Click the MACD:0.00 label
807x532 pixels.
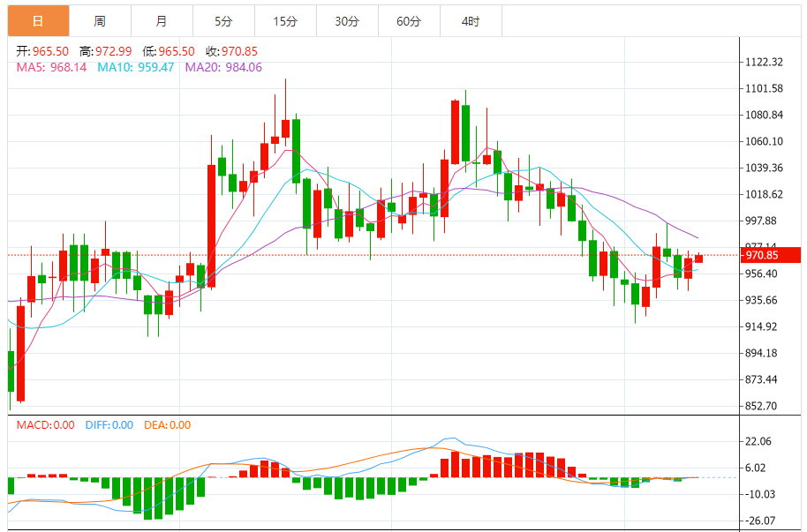45,425
